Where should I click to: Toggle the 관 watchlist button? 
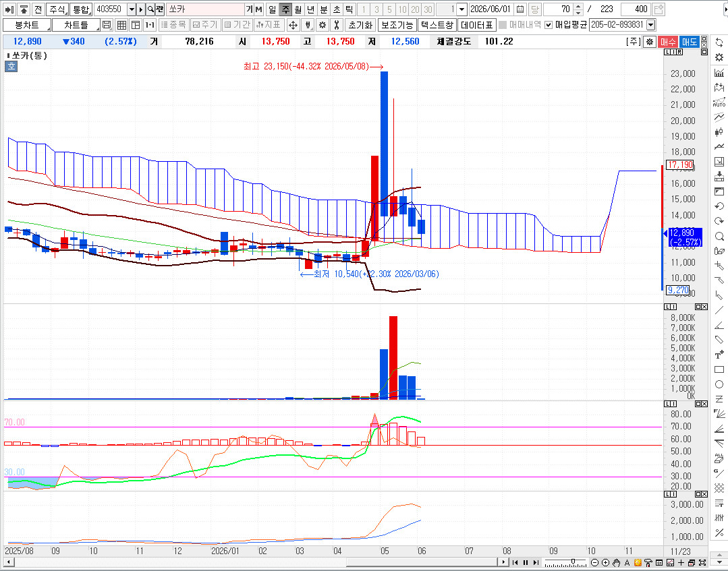(x=159, y=9)
